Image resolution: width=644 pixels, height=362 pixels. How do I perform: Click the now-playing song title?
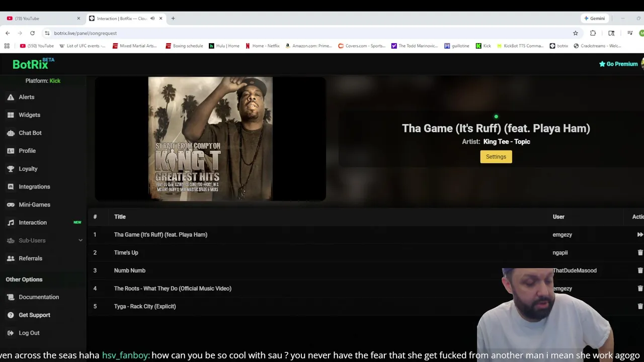496,128
